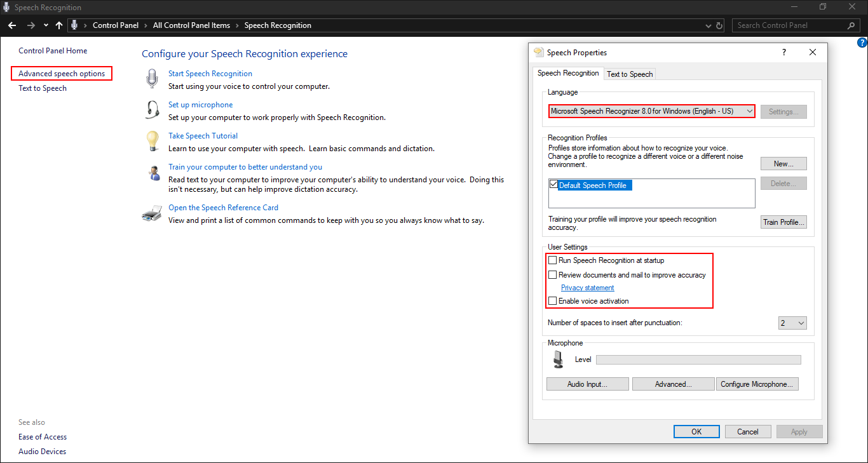868x463 pixels.
Task: Toggle Enable voice activation checkbox
Action: 553,301
